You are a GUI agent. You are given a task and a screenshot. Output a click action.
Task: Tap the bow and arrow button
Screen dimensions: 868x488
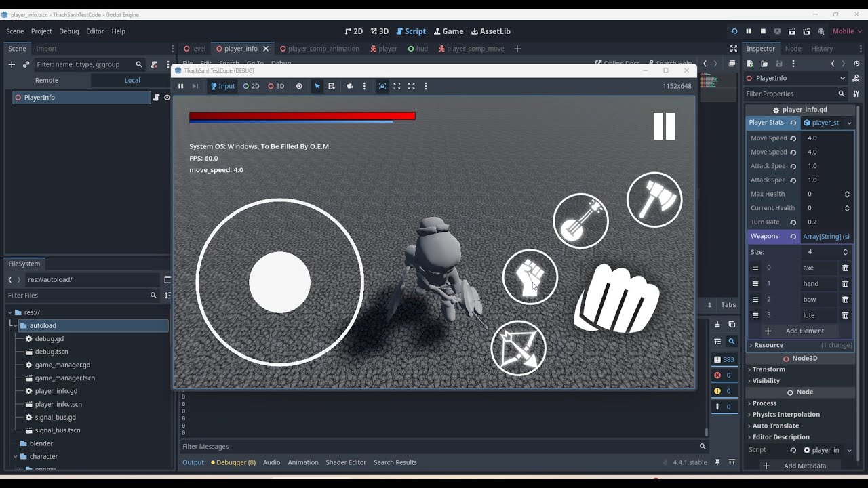tap(519, 348)
